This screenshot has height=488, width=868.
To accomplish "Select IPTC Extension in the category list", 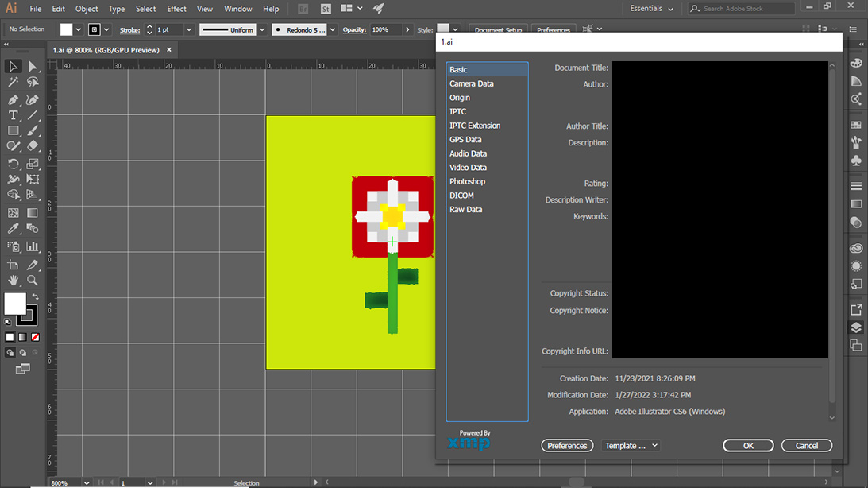I will pyautogui.click(x=475, y=126).
